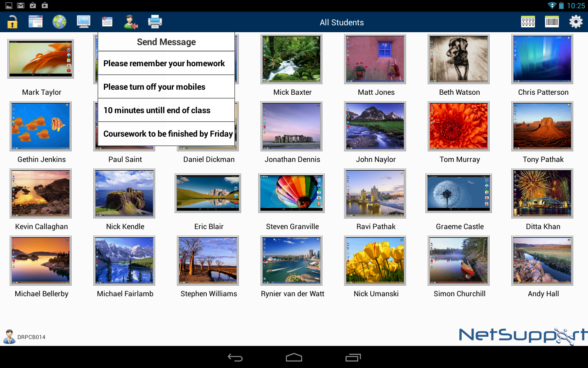
Task: Select Mick Baxter's waterfall thumbnail
Action: pyautogui.click(x=292, y=59)
